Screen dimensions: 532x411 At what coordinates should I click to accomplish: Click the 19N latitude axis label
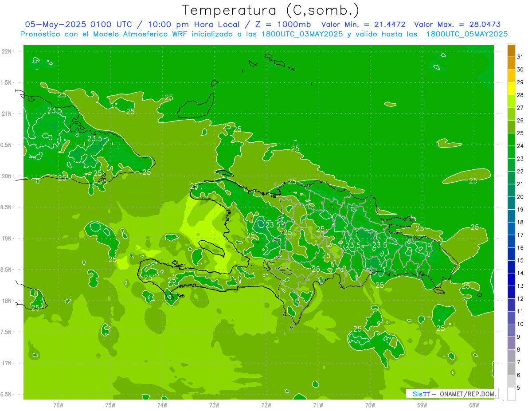(8, 239)
